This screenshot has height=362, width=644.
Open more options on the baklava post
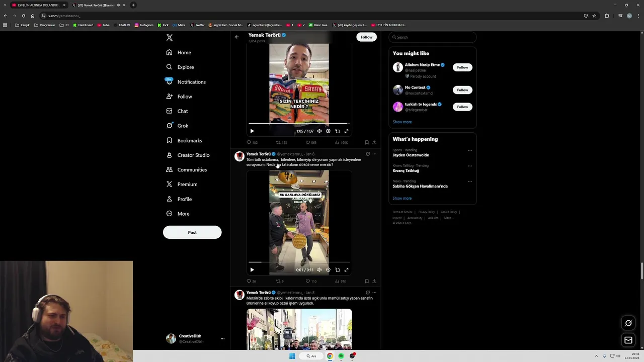point(374,154)
